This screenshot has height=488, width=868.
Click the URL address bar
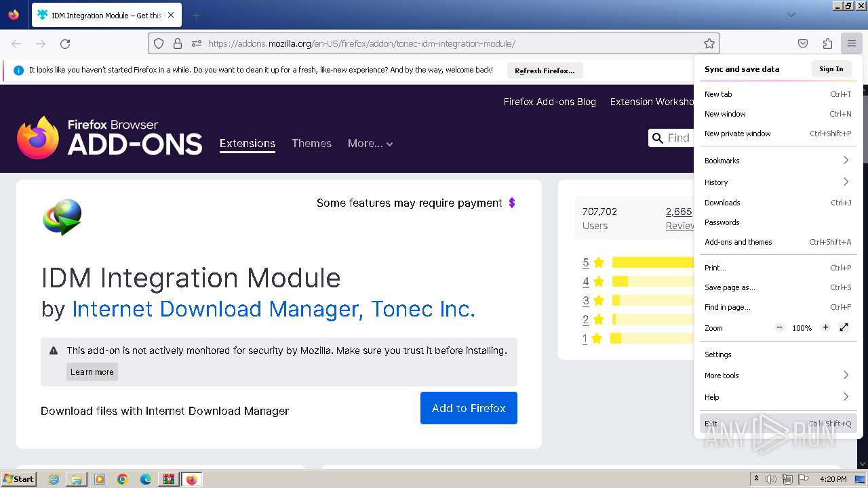434,43
